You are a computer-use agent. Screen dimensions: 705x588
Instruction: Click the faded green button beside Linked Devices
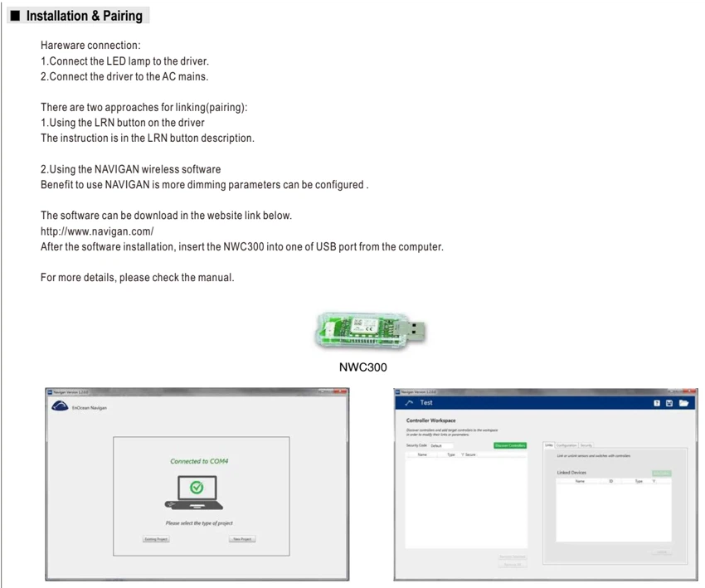[x=661, y=473]
